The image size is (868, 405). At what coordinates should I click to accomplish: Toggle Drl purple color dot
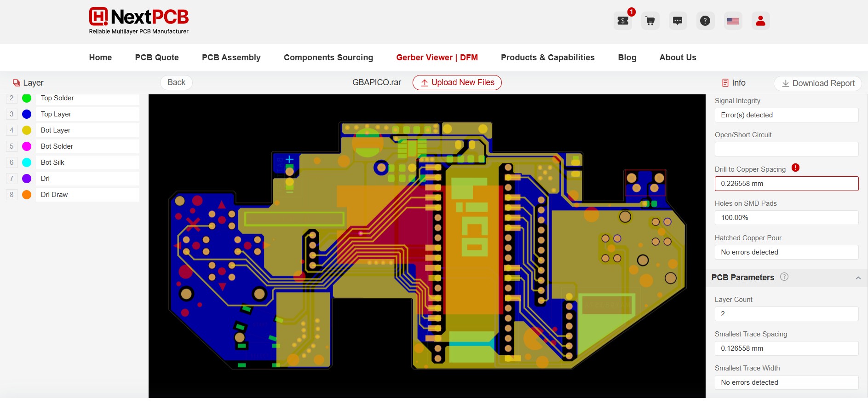27,179
